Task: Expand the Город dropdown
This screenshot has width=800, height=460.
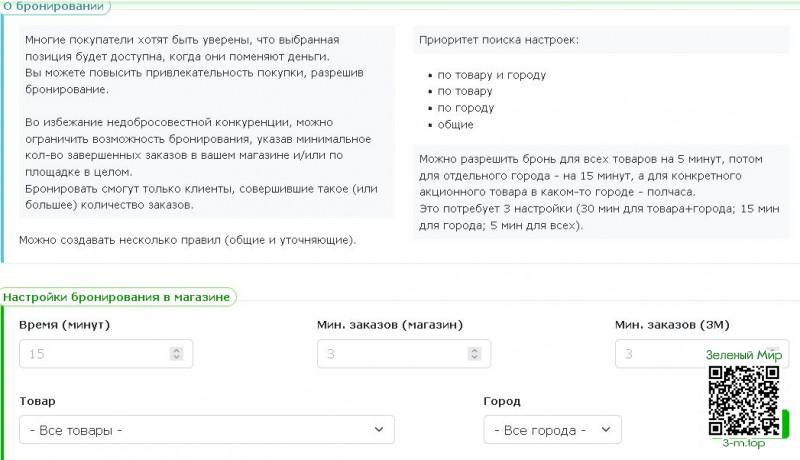Action: [552, 430]
